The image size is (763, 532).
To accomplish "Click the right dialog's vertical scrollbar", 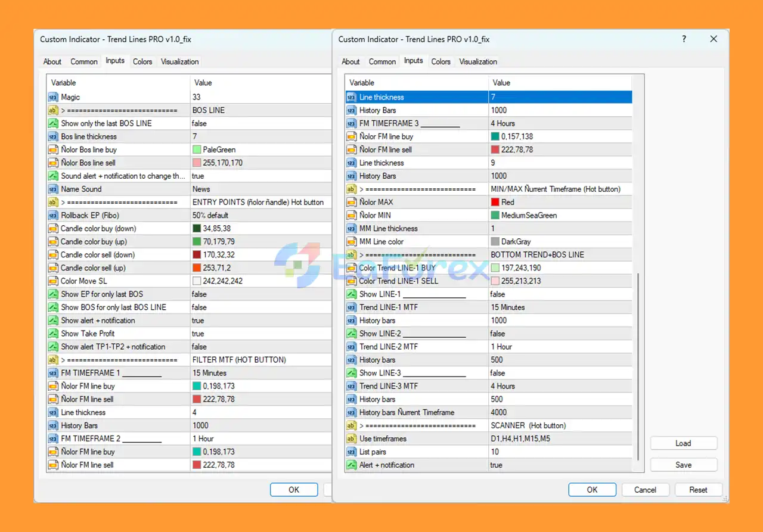I will click(x=638, y=369).
